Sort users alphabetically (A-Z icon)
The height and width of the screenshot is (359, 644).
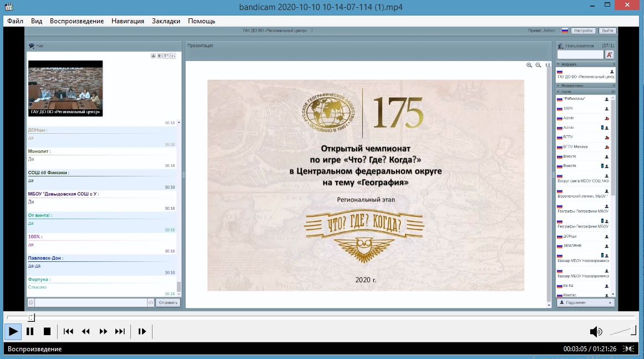(x=610, y=54)
